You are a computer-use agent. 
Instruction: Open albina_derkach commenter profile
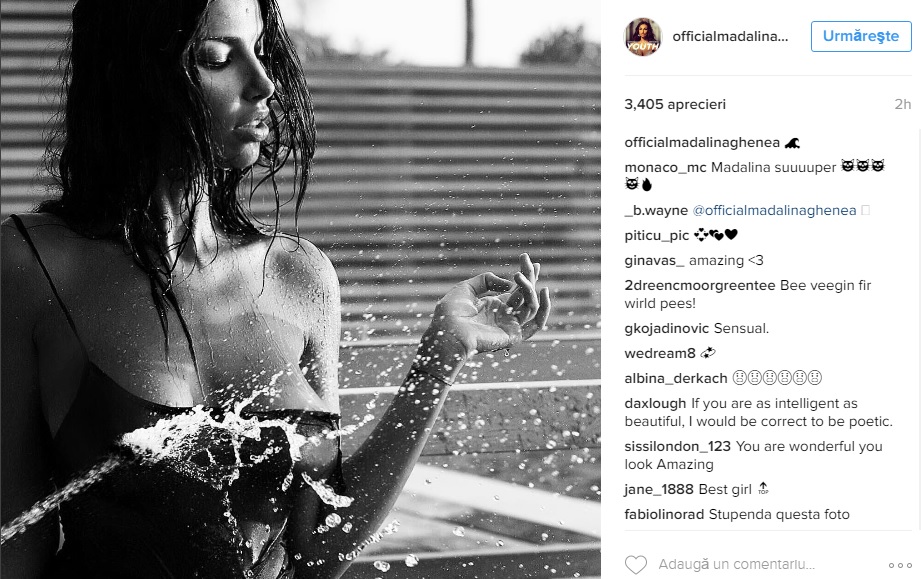click(675, 378)
